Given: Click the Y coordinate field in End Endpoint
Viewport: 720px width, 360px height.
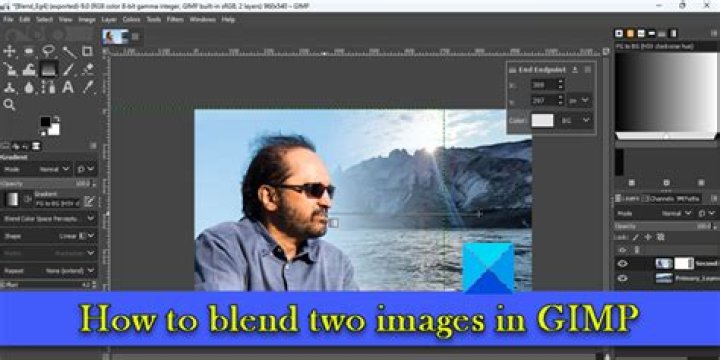Looking at the screenshot, I should point(548,100).
